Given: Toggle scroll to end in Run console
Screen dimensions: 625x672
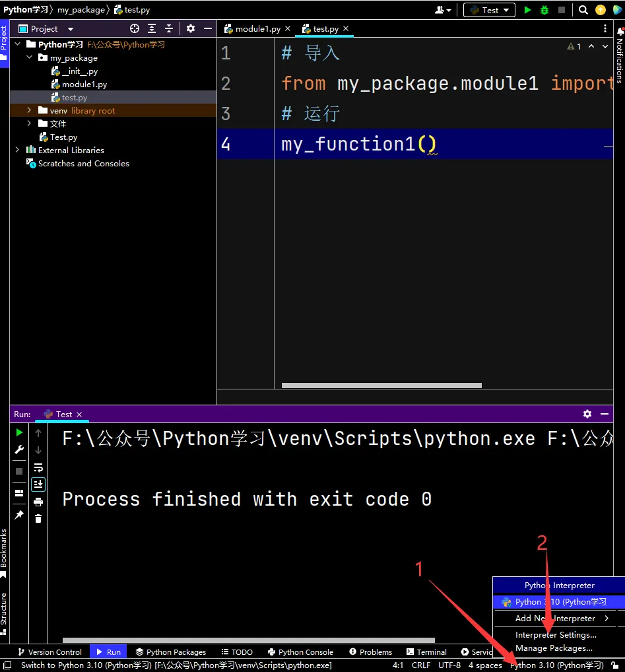Looking at the screenshot, I should pos(38,485).
